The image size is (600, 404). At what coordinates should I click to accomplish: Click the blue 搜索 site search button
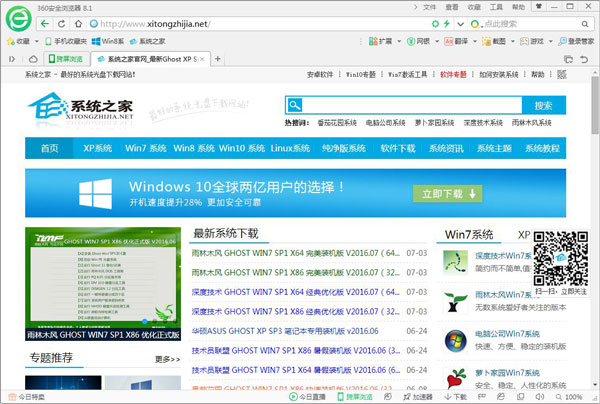544,105
